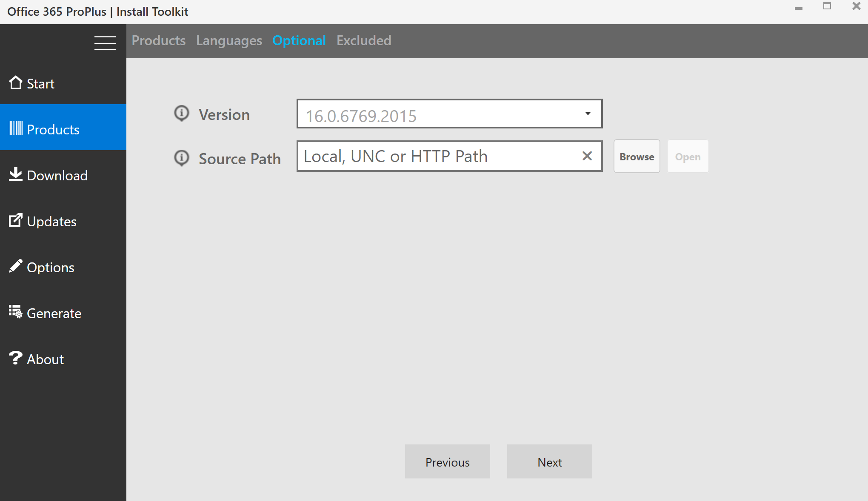Open the Products tab at top
The width and height of the screenshot is (868, 501).
(x=158, y=40)
